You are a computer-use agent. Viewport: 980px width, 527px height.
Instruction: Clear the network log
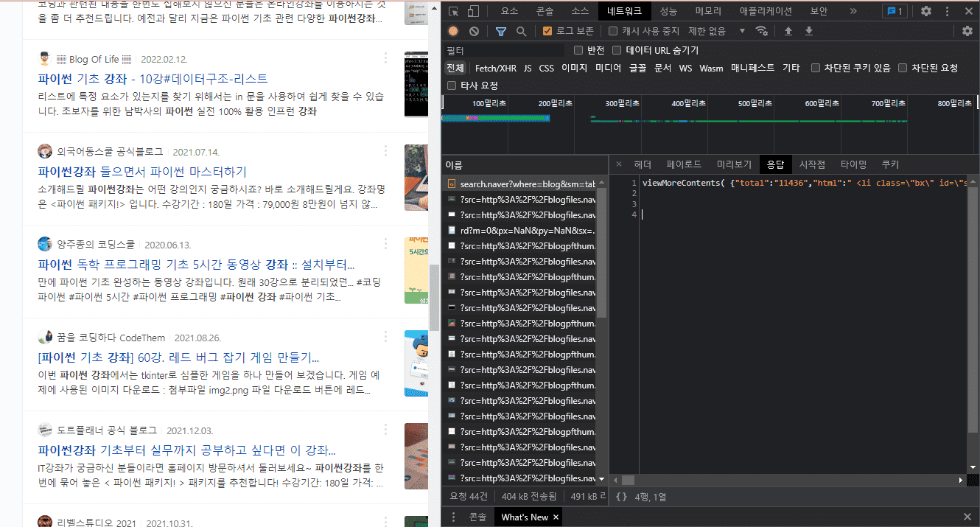[474, 31]
